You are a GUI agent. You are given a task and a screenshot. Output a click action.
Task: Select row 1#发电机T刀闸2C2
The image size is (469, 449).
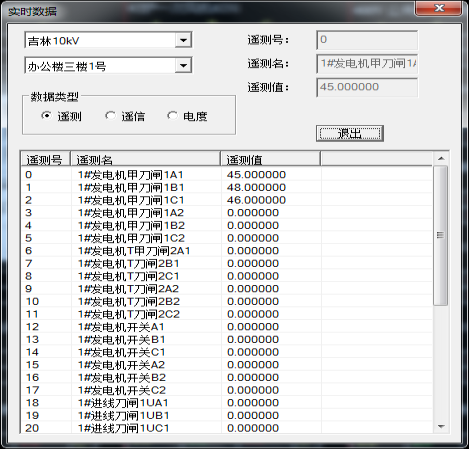(227, 314)
